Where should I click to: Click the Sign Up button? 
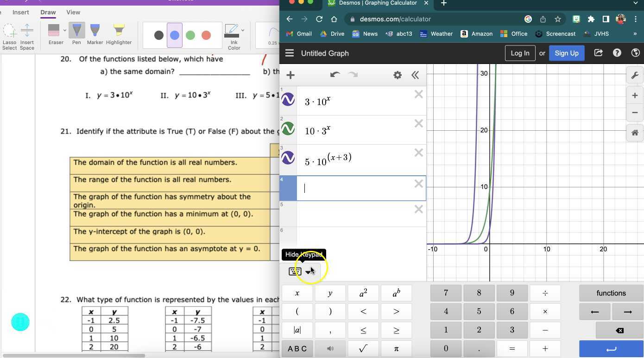pyautogui.click(x=566, y=53)
